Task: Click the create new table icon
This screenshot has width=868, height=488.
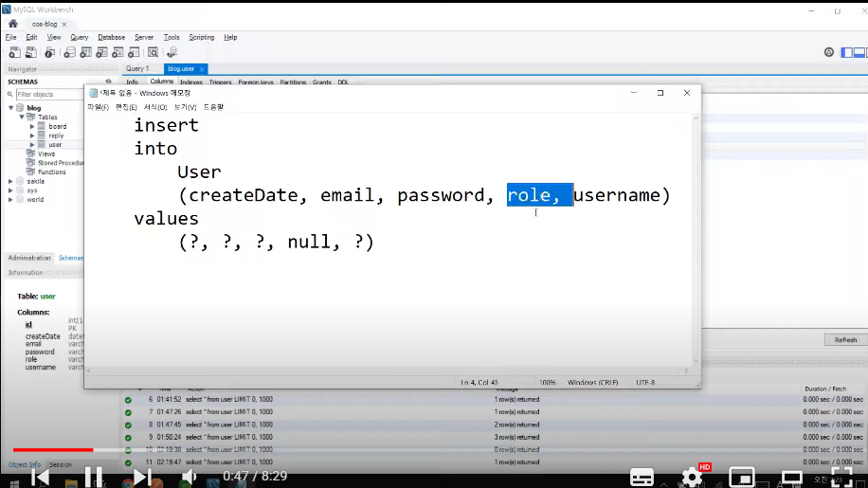Action: pos(86,52)
